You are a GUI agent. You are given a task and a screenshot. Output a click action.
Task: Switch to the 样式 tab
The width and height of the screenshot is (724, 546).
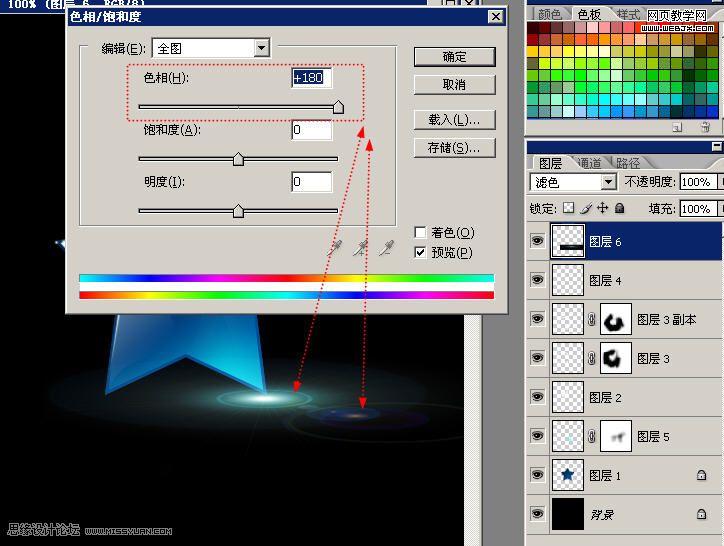coord(628,14)
